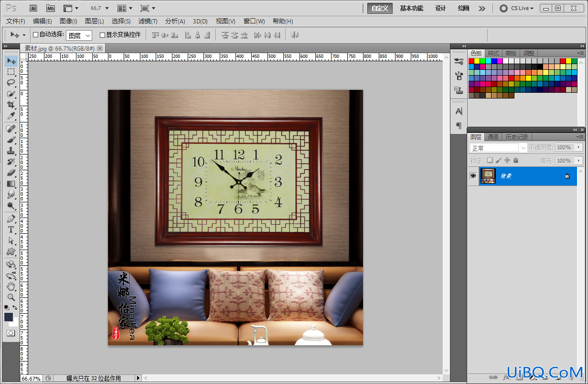Launch Mini Bridge from the Mb icon
588x384 pixels.
coord(51,8)
